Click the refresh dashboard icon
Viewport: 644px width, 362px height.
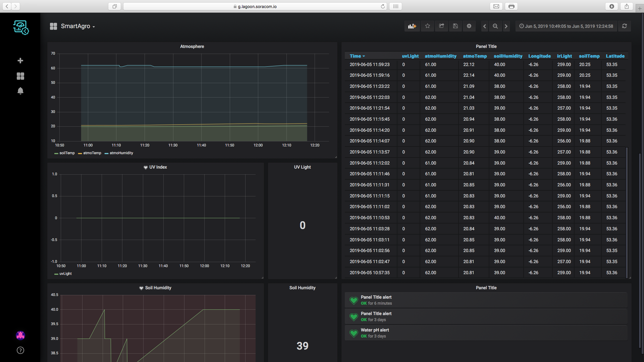[624, 26]
